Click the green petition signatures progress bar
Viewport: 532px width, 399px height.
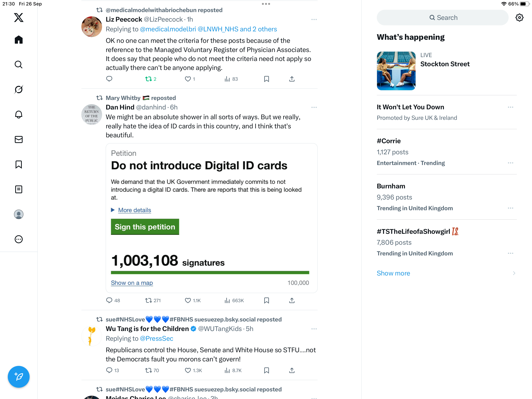tap(210, 273)
